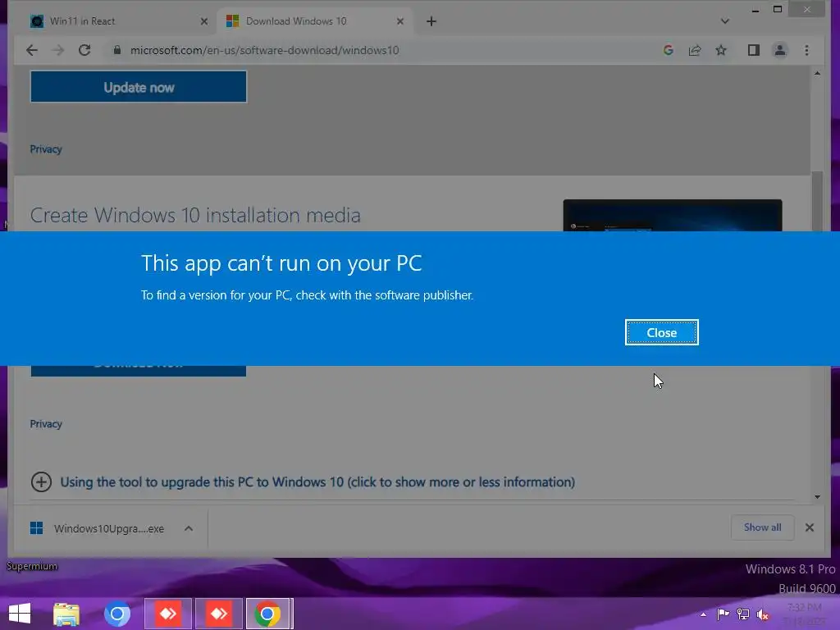The width and height of the screenshot is (840, 630).
Task: Open the profile avatar icon
Action: [780, 50]
